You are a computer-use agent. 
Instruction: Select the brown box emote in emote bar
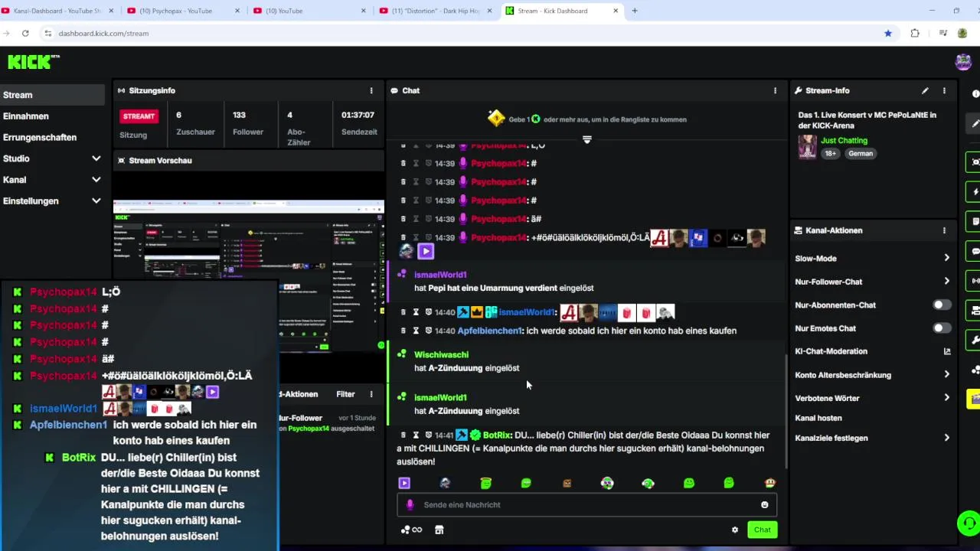pos(567,483)
